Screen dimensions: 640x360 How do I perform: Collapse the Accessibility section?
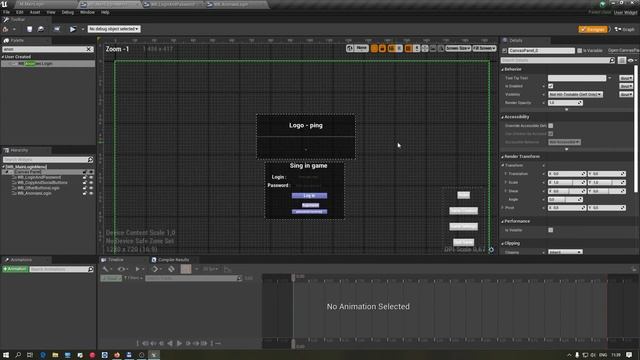pos(502,117)
